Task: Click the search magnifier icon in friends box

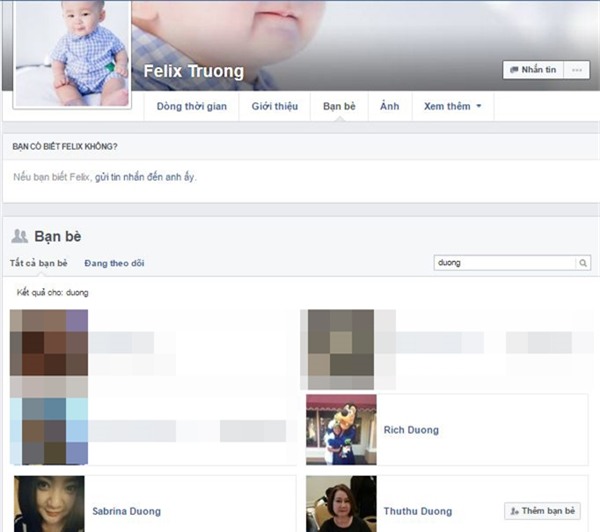Action: (583, 263)
